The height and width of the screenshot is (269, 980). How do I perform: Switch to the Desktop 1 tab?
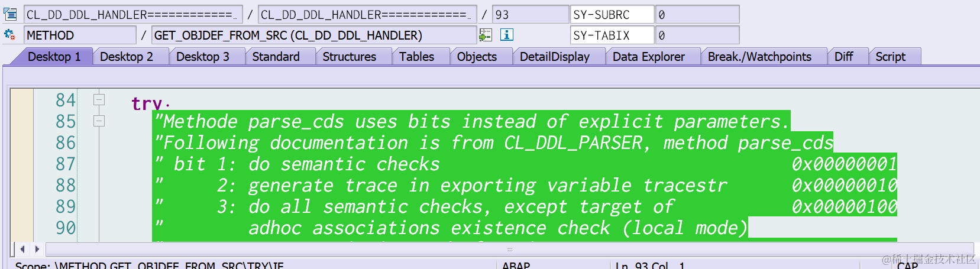pyautogui.click(x=54, y=57)
